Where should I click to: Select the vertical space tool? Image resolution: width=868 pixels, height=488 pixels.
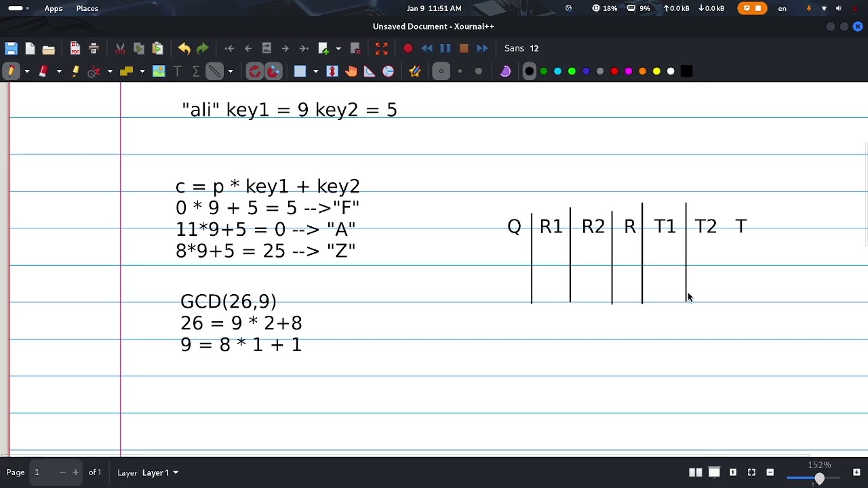[332, 71]
